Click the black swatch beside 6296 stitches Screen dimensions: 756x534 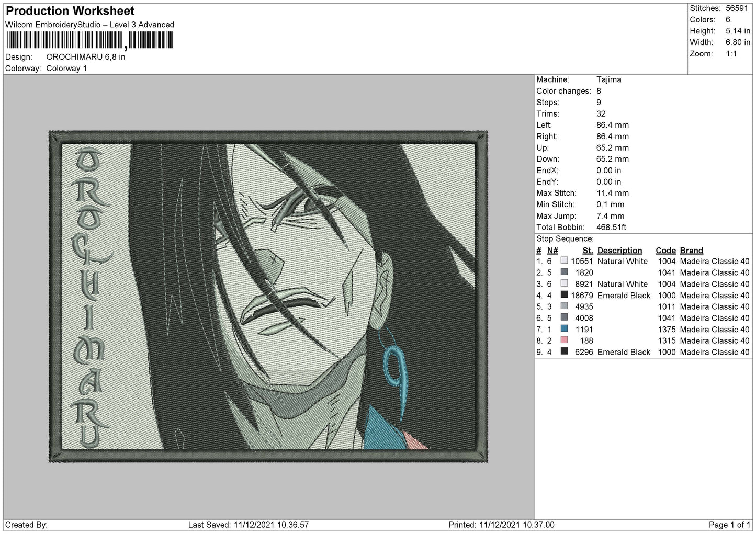pos(564,352)
